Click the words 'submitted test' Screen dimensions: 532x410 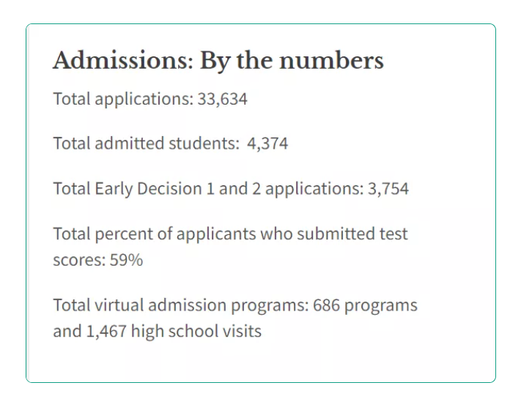pyautogui.click(x=352, y=234)
